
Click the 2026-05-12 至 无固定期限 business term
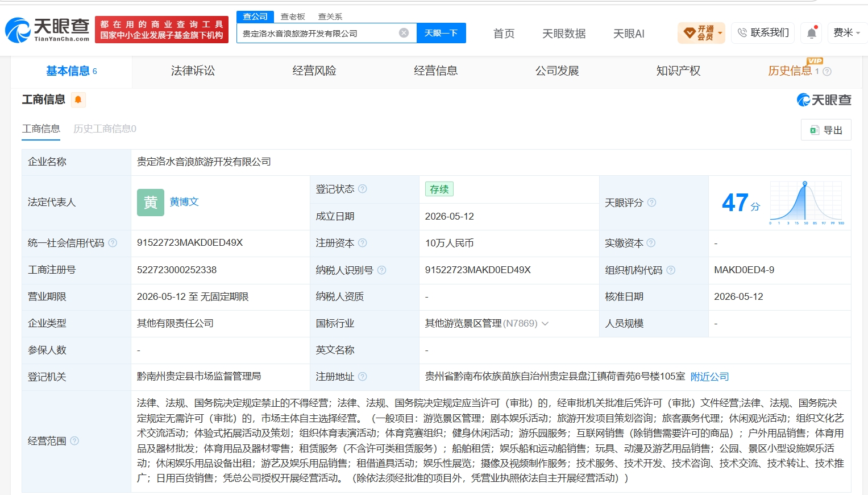(193, 296)
